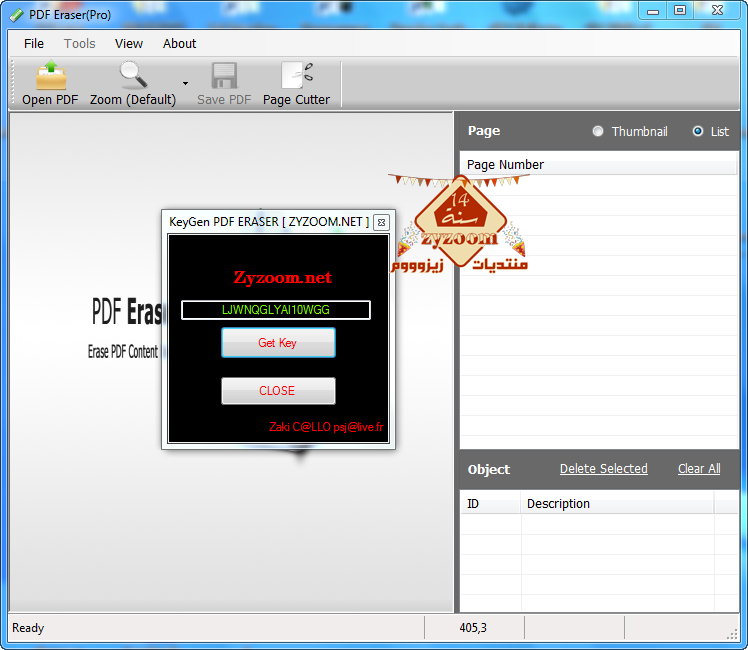
Task: Click the Save PDF floppy icon
Action: click(x=224, y=75)
